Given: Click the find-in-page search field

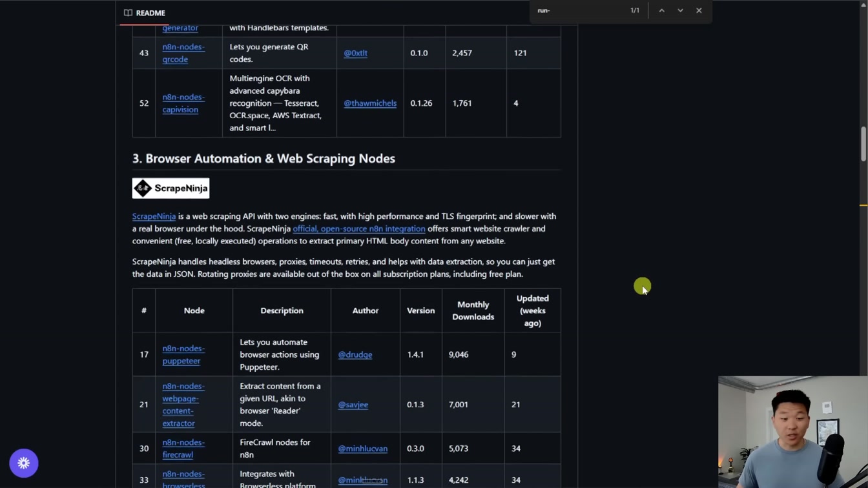Looking at the screenshot, I should click(578, 10).
